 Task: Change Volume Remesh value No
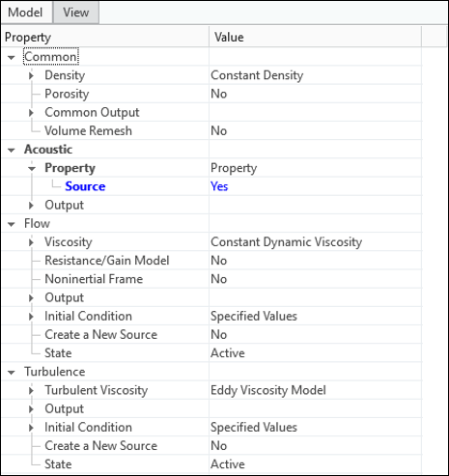point(316,131)
